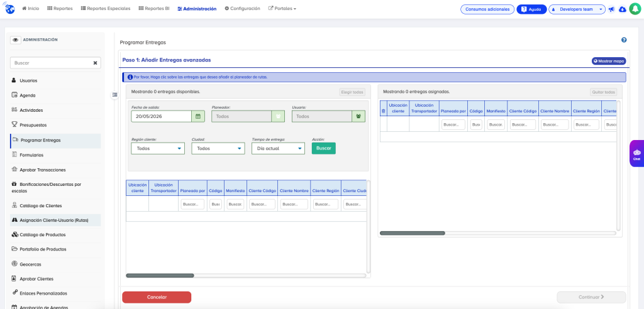The height and width of the screenshot is (309, 644).
Task: Open Catálogo de Productos in sidebar
Action: coord(55,235)
